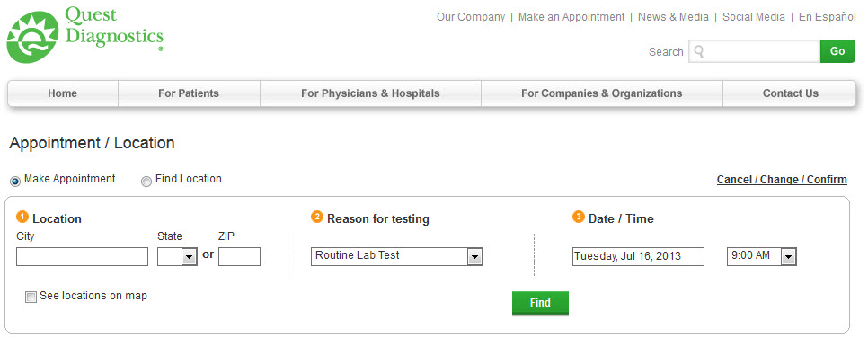Open the State dropdown
The height and width of the screenshot is (338, 868).
tap(177, 256)
